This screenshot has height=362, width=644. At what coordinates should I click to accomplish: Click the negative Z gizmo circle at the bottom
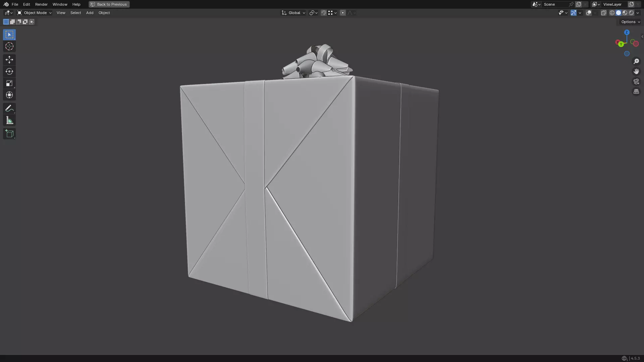tap(627, 54)
